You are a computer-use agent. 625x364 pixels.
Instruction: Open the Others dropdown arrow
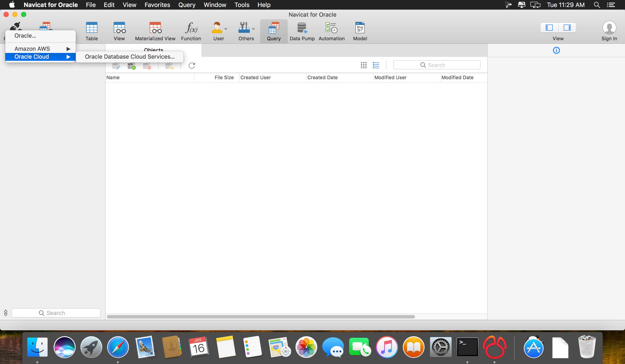pos(253,29)
